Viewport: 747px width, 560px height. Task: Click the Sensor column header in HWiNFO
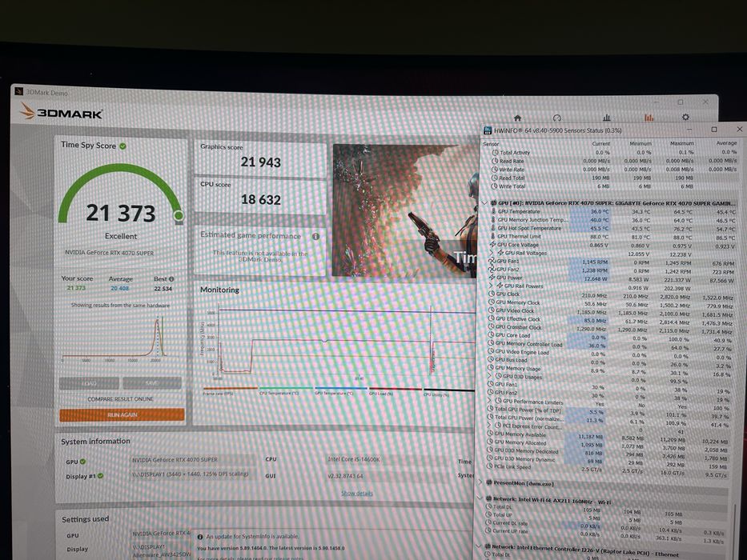pyautogui.click(x=491, y=144)
